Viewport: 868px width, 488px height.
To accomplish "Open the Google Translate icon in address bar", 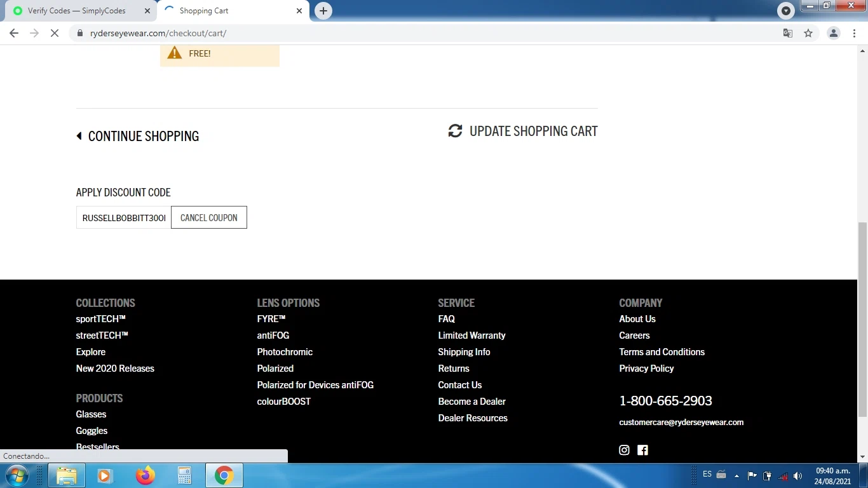I will coord(788,33).
